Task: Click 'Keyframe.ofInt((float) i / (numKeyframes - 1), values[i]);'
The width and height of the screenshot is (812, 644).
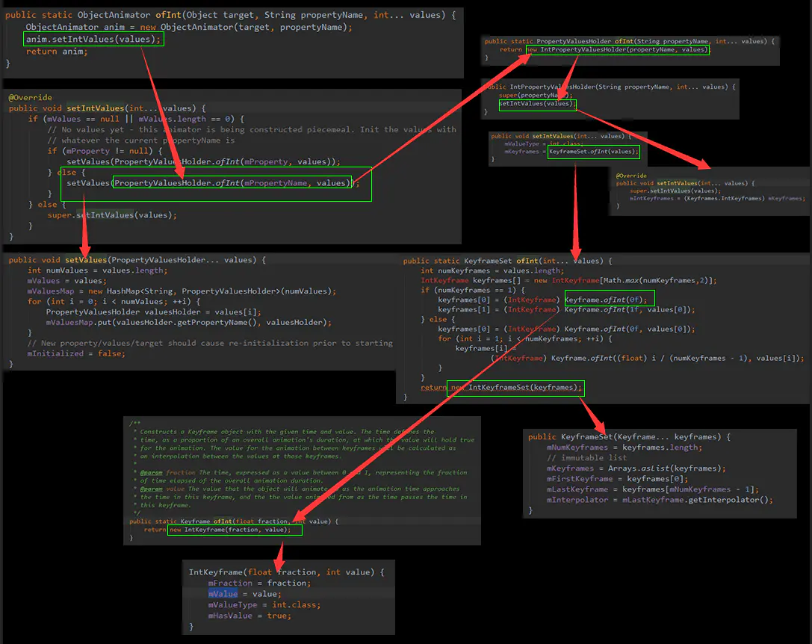Action: (x=678, y=359)
